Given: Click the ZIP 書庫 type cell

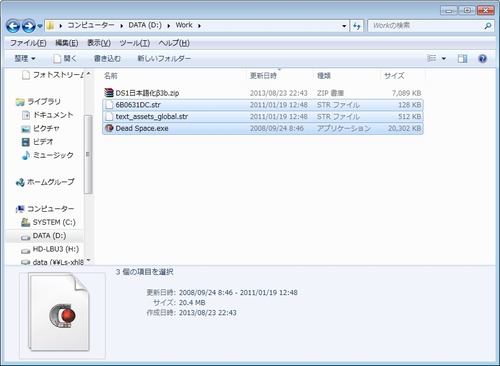Looking at the screenshot, I should (330, 93).
